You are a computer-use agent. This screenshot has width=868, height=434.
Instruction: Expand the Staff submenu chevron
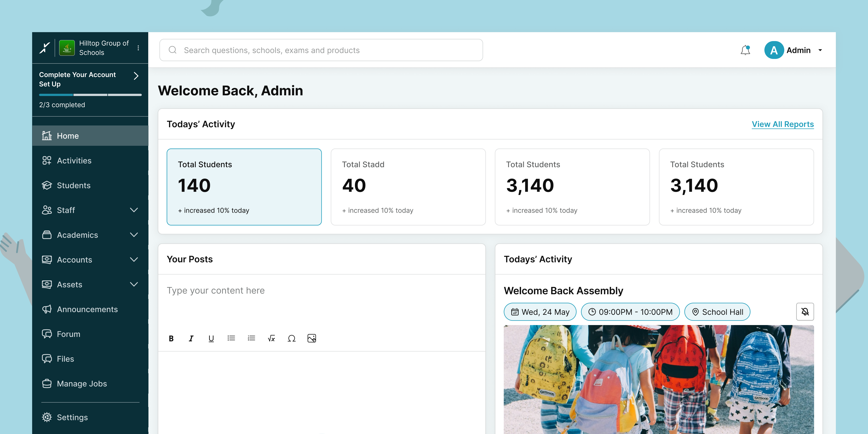(134, 210)
